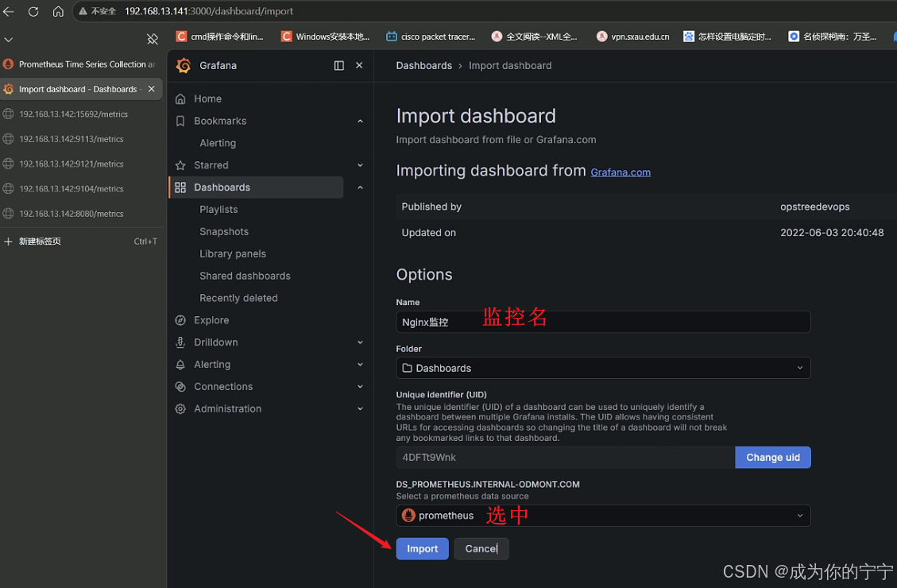This screenshot has width=897, height=588.
Task: Switch to the 192.168.13.142:8080/metrics tab
Action: pyautogui.click(x=81, y=214)
